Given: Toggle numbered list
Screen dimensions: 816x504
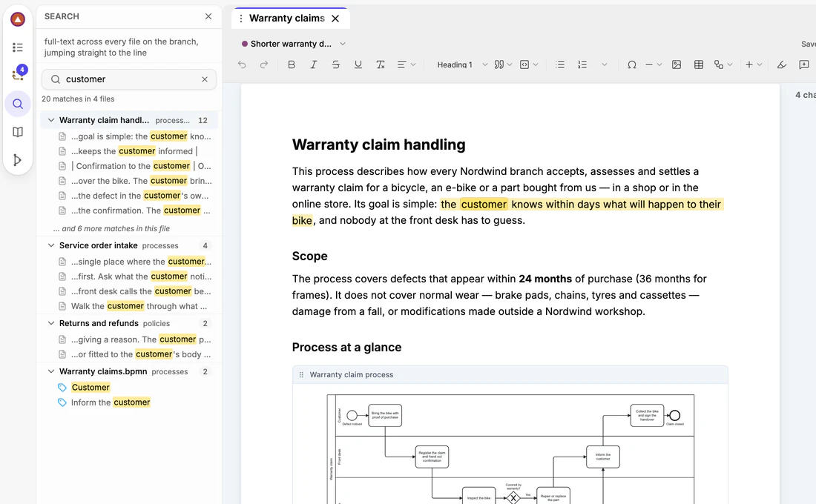Looking at the screenshot, I should click(582, 64).
